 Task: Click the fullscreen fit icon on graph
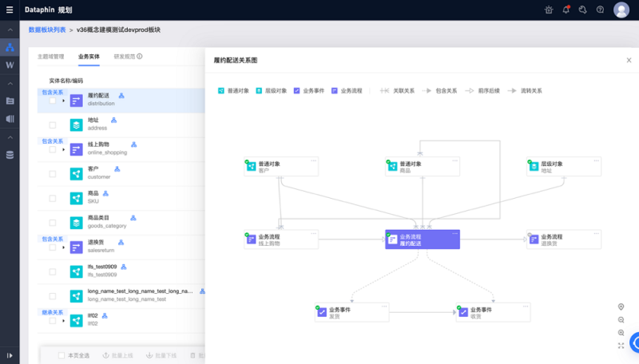(x=621, y=346)
